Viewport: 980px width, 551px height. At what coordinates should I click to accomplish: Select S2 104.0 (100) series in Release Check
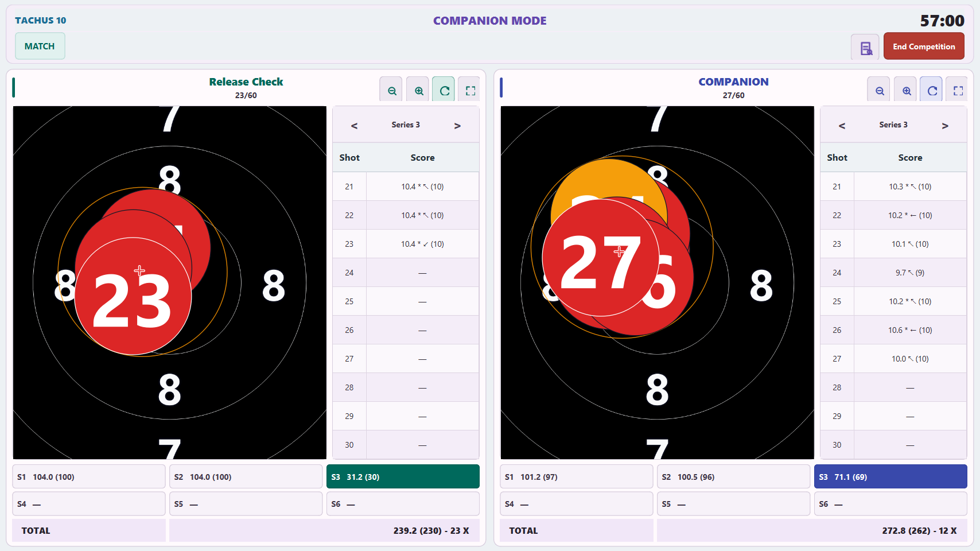pyautogui.click(x=246, y=476)
